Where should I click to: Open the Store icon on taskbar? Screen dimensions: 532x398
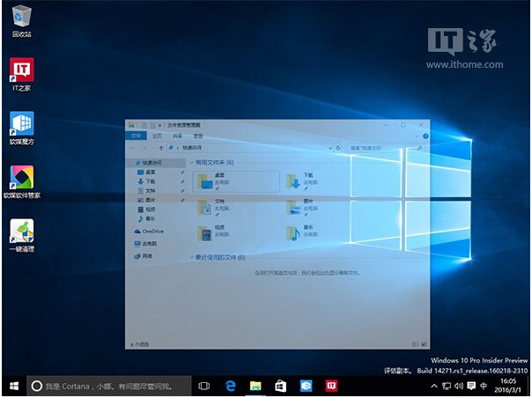pos(281,386)
